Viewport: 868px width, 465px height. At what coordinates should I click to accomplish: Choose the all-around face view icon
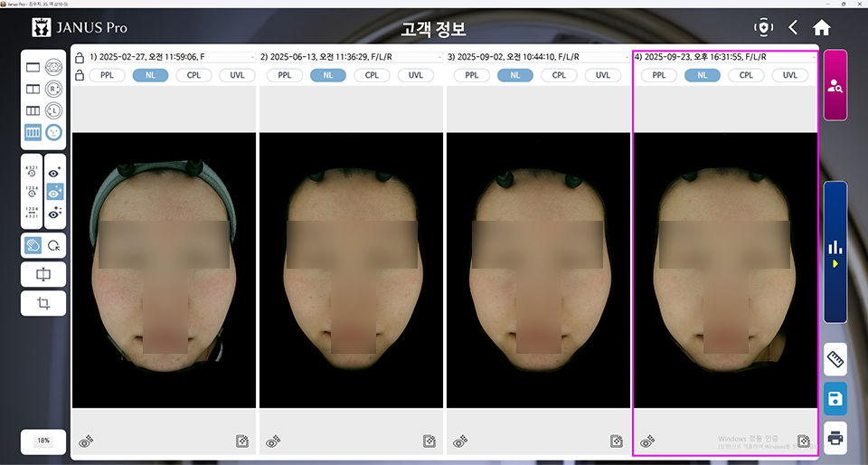pyautogui.click(x=53, y=67)
